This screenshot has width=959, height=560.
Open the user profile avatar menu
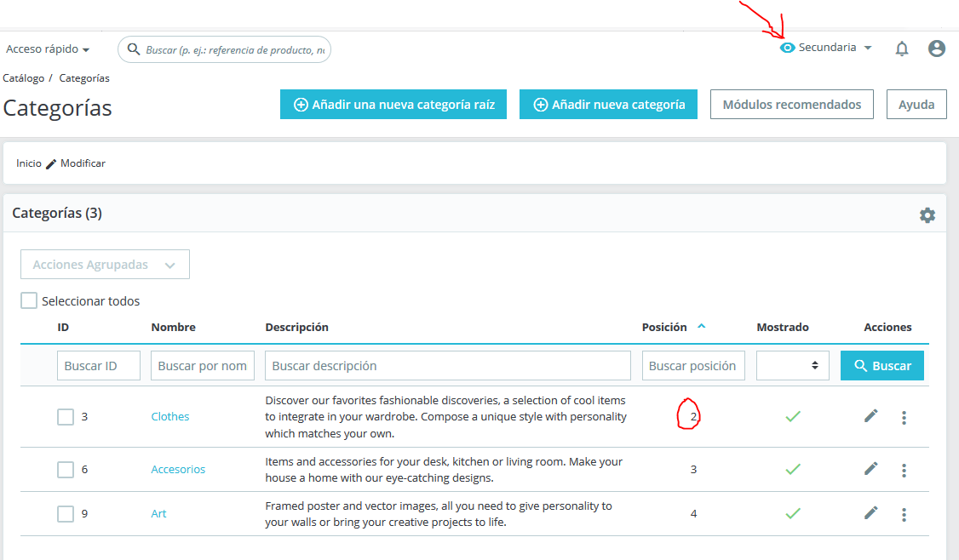click(x=936, y=49)
